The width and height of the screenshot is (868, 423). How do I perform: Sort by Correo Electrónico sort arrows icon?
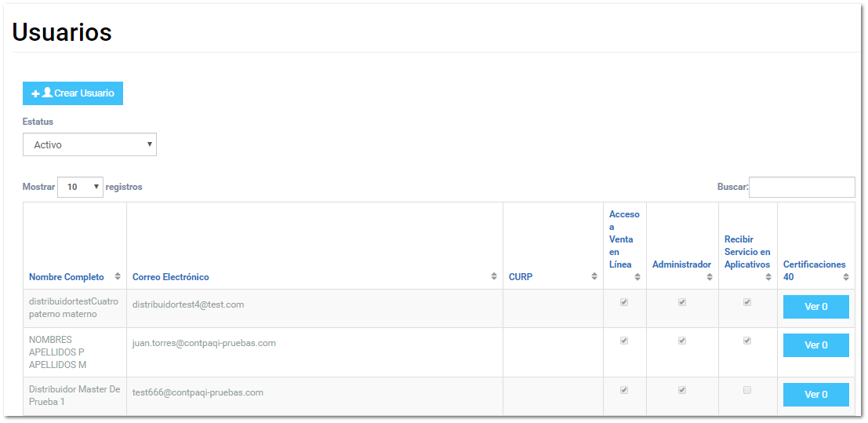(x=494, y=276)
